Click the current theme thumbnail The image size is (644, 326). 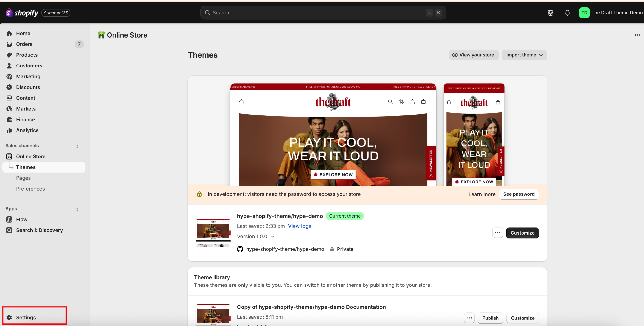(x=213, y=233)
